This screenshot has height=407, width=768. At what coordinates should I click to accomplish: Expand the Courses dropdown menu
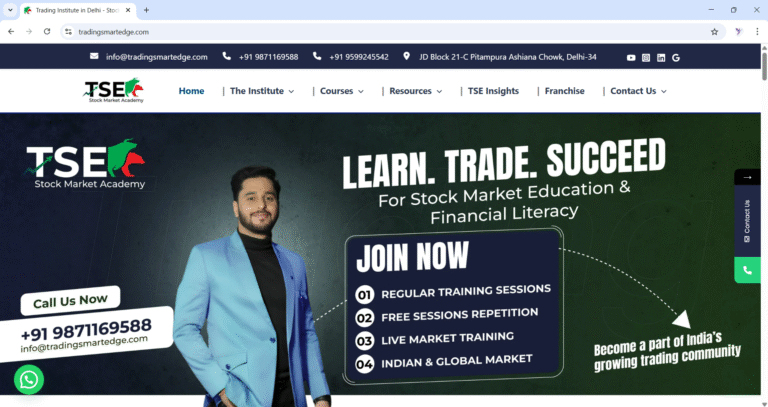coord(342,91)
